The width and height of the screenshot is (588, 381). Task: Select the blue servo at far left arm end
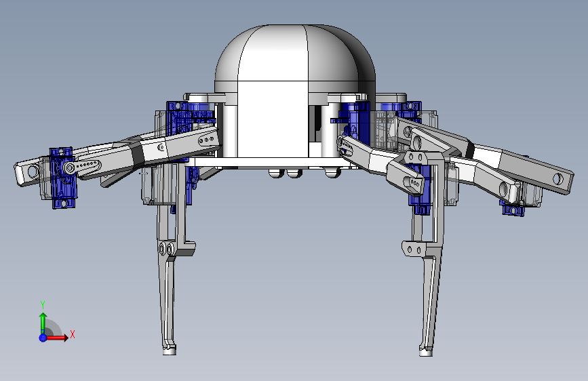63,178
